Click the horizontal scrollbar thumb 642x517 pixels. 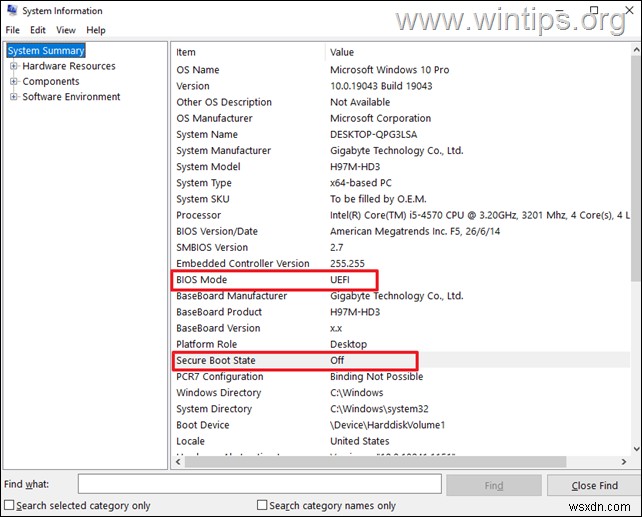pos(375,462)
